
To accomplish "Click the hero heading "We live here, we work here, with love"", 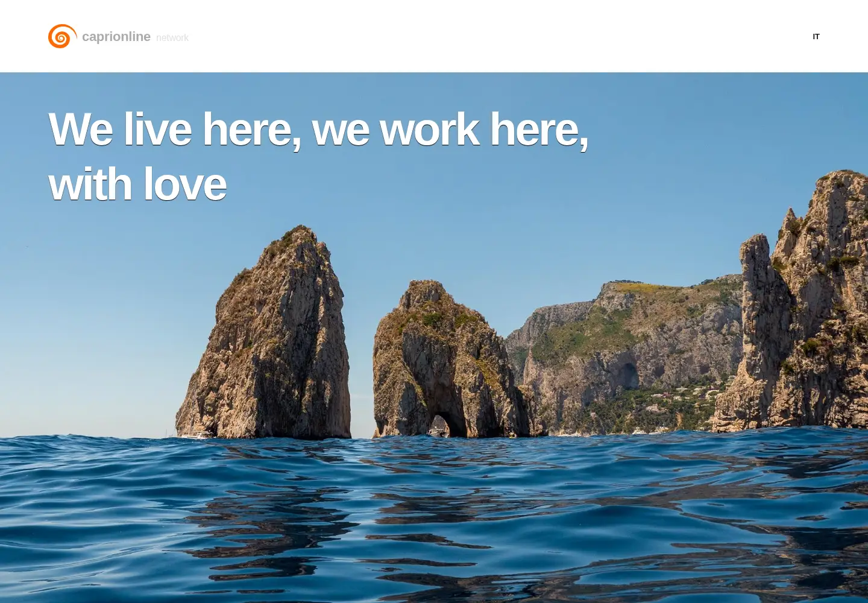I will pyautogui.click(x=318, y=156).
